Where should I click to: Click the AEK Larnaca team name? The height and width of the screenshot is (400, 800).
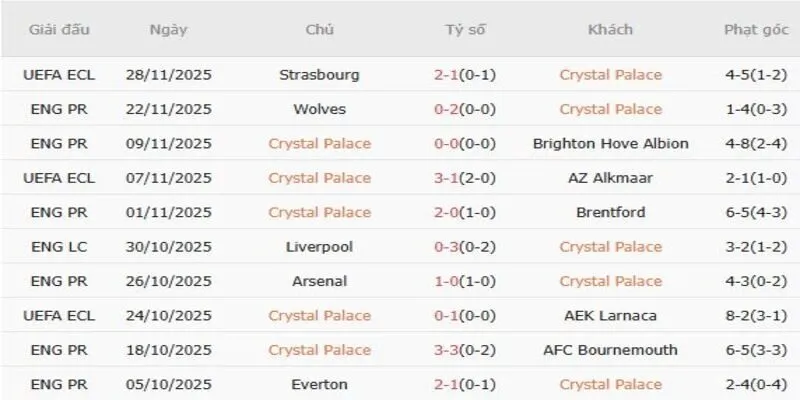(610, 316)
